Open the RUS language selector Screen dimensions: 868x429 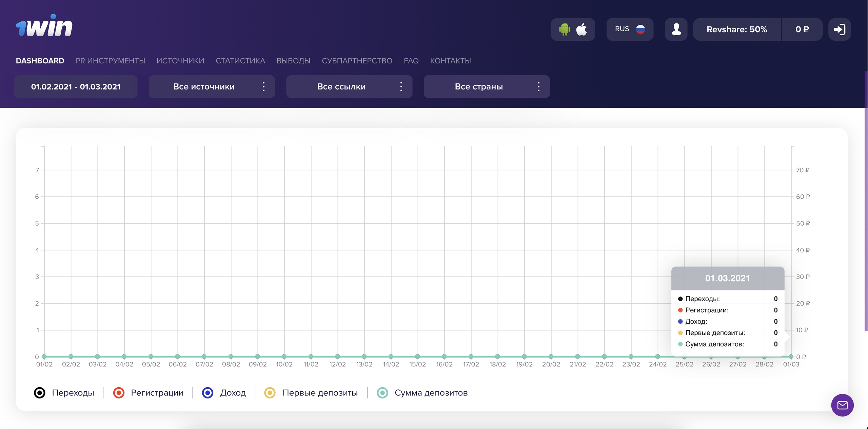(622, 29)
